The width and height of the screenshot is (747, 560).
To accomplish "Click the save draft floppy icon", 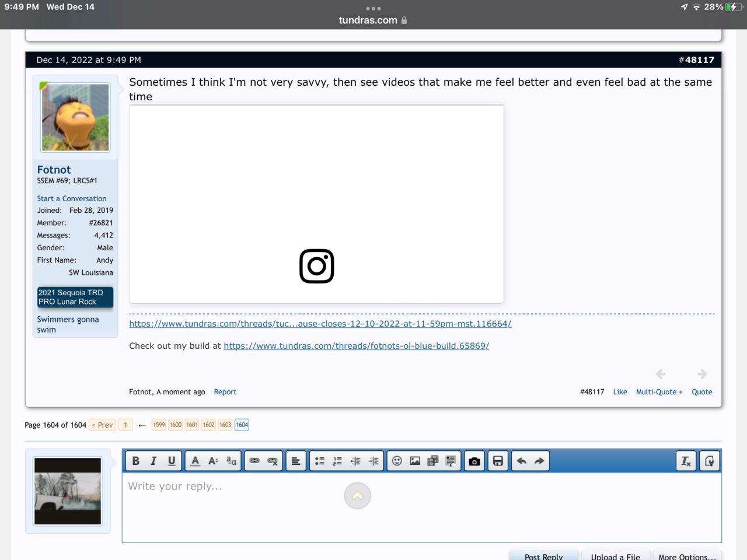I will [x=498, y=461].
